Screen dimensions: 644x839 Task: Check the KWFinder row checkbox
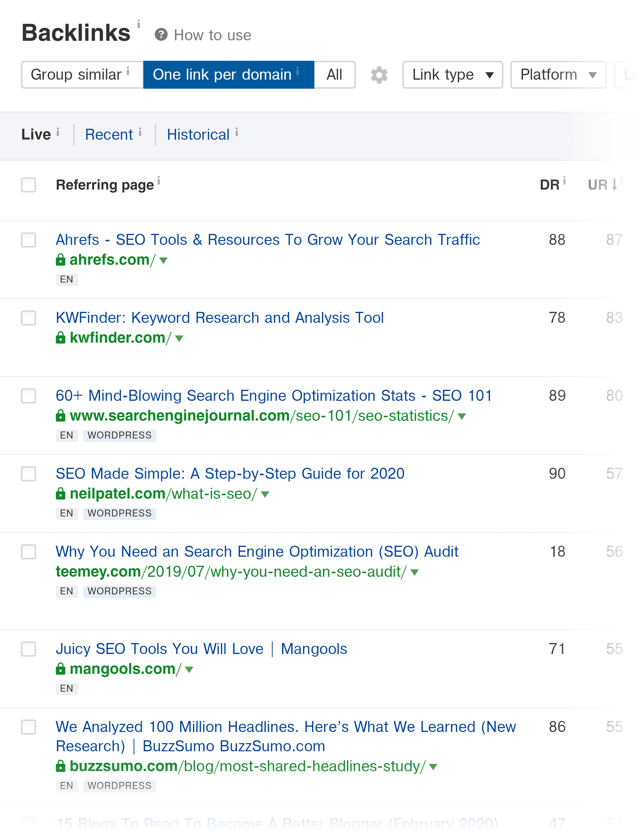(x=28, y=318)
